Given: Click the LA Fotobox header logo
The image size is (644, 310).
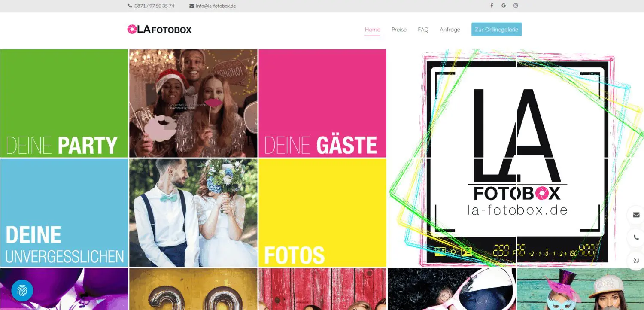Looking at the screenshot, I should pyautogui.click(x=159, y=29).
